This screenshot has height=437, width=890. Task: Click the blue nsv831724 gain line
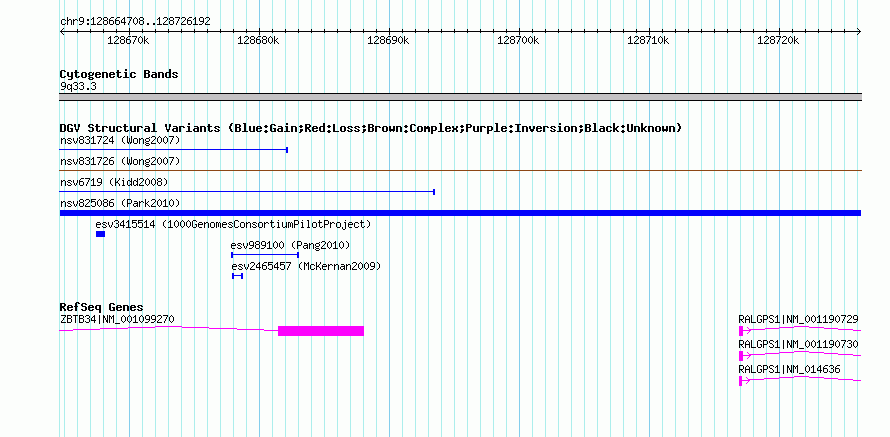point(174,150)
